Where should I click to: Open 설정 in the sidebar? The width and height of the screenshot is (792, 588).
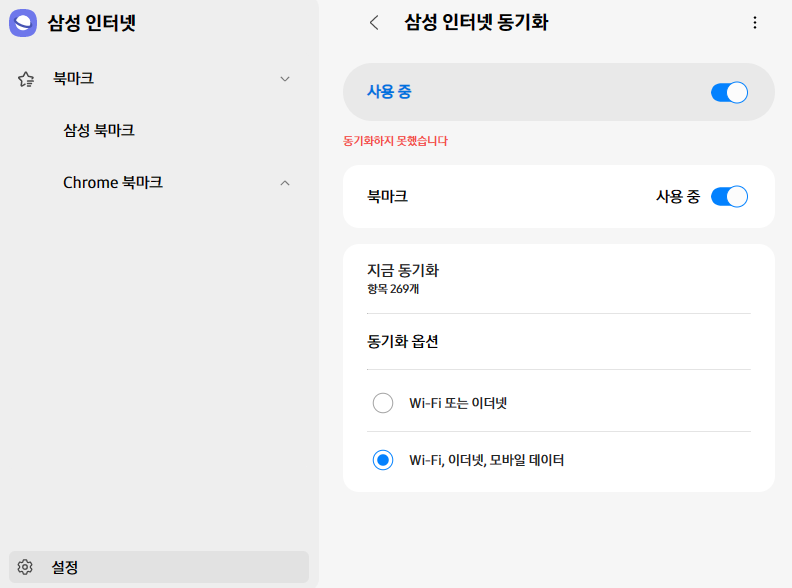[x=159, y=567]
